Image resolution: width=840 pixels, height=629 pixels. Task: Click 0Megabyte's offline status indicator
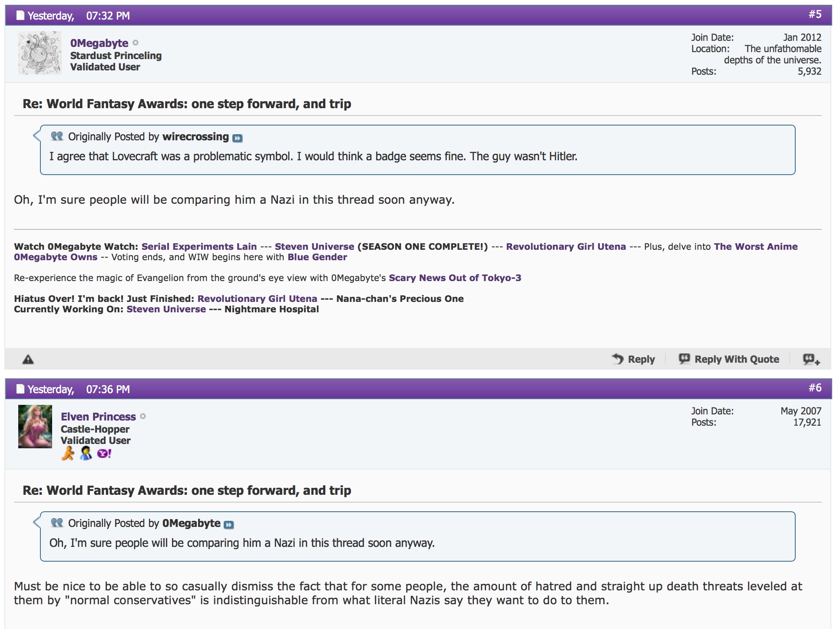[136, 43]
